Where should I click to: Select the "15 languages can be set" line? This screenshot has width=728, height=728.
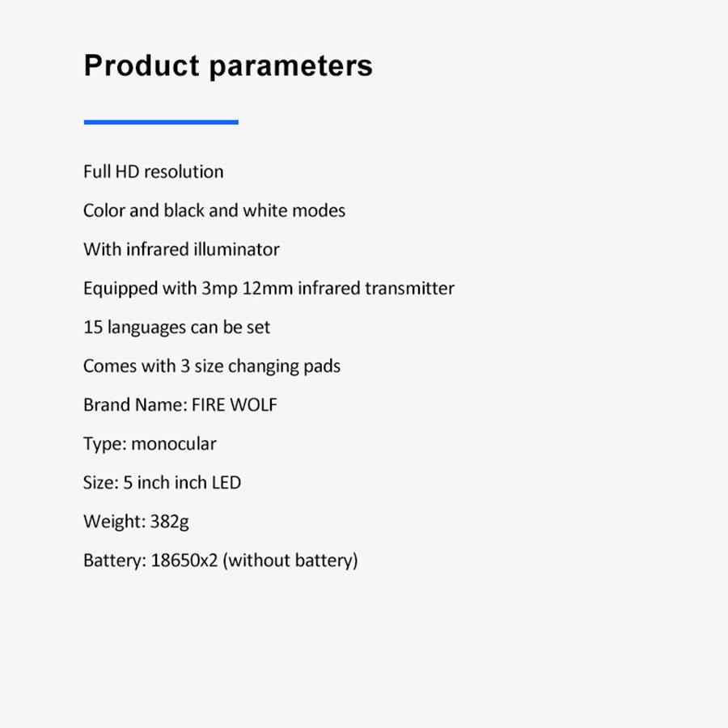click(x=176, y=327)
